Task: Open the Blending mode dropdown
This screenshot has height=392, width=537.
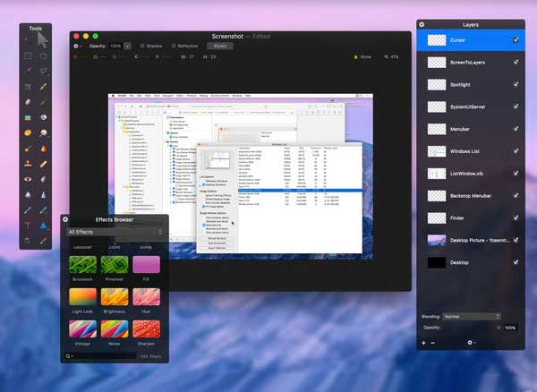Action: coord(472,317)
